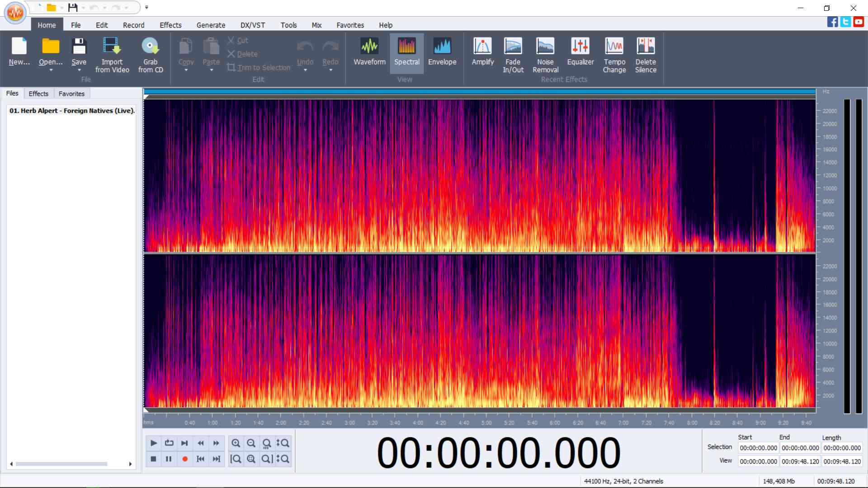Expand the Open dropdown arrow
This screenshot has height=488, width=868.
(x=51, y=70)
